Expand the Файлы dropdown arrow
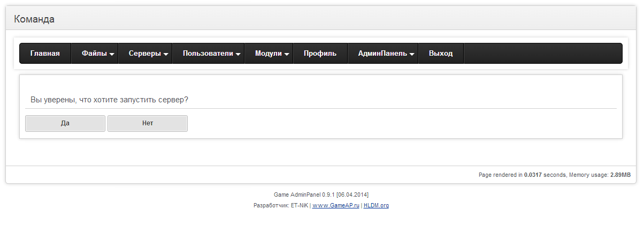644x239 pixels. pyautogui.click(x=112, y=54)
